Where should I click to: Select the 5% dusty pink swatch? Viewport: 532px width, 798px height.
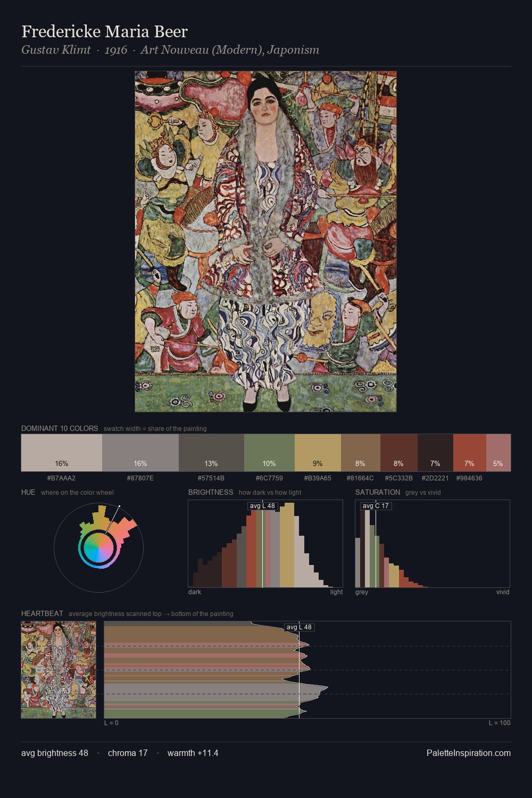(x=498, y=453)
